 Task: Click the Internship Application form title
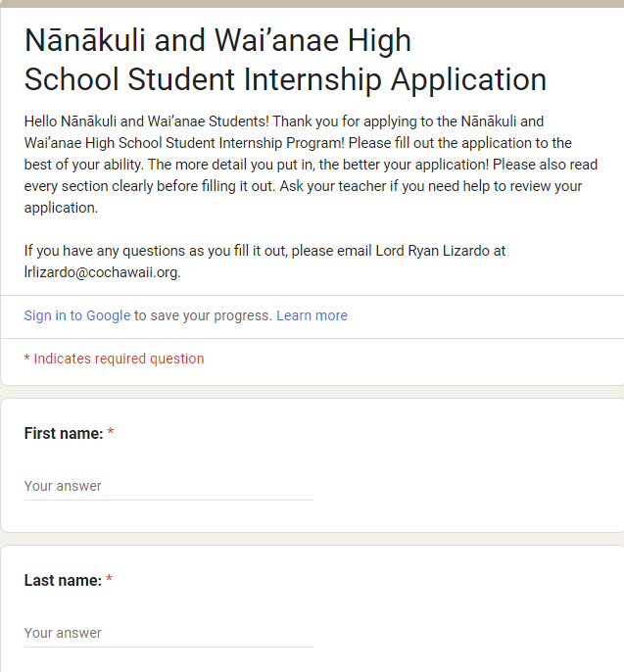point(285,60)
